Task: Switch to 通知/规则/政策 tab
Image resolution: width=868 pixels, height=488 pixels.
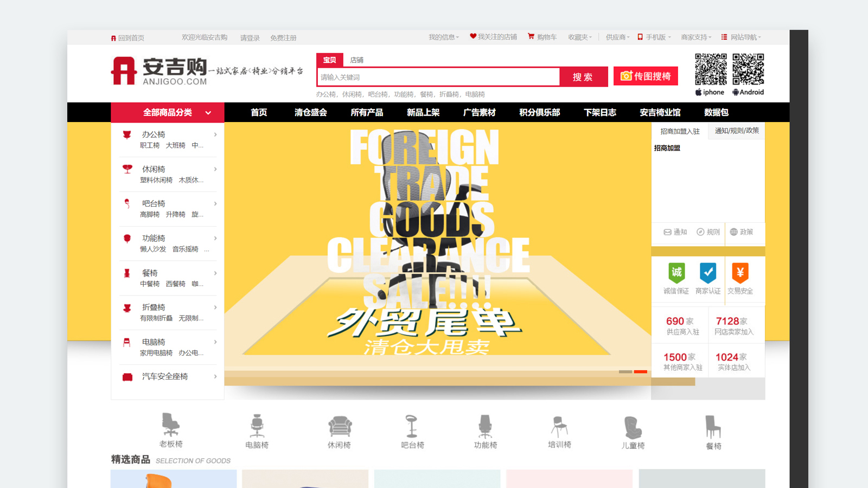Action: (737, 131)
